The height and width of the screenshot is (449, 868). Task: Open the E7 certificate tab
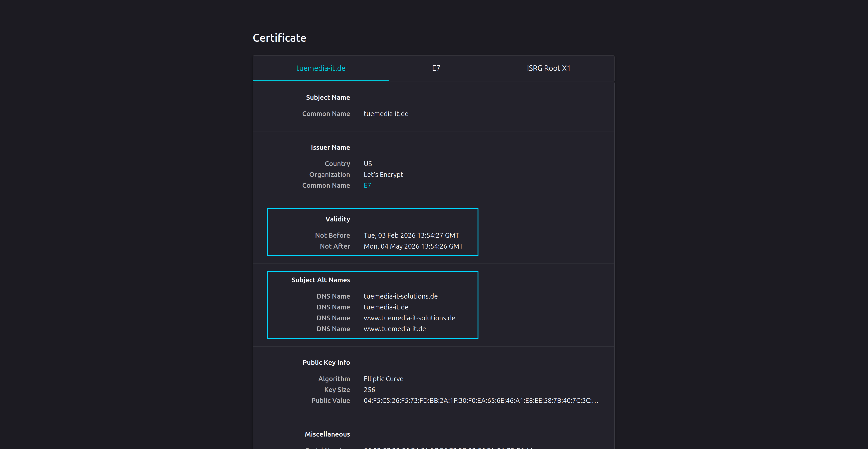pos(436,68)
